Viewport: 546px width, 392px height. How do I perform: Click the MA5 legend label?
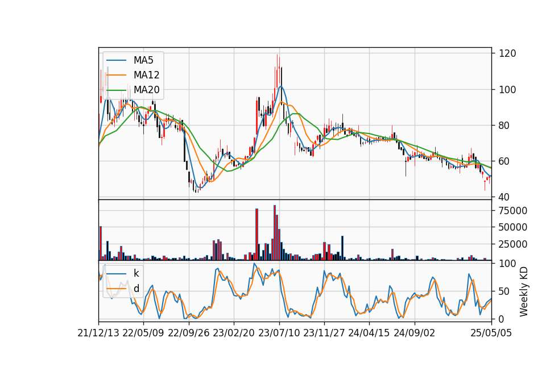pos(143,60)
